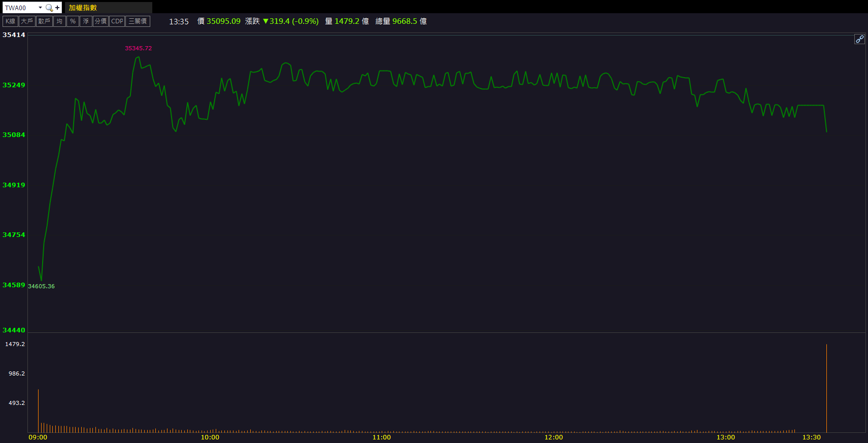Toggle the 均 average line button

tap(59, 21)
